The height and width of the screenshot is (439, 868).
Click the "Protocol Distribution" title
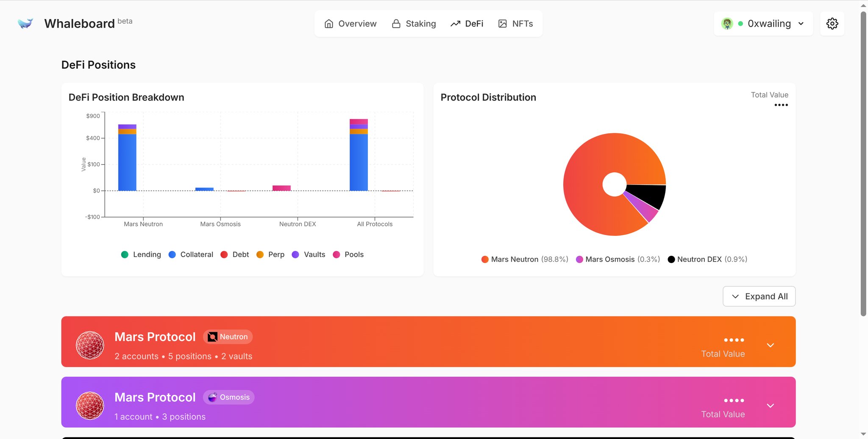[488, 98]
